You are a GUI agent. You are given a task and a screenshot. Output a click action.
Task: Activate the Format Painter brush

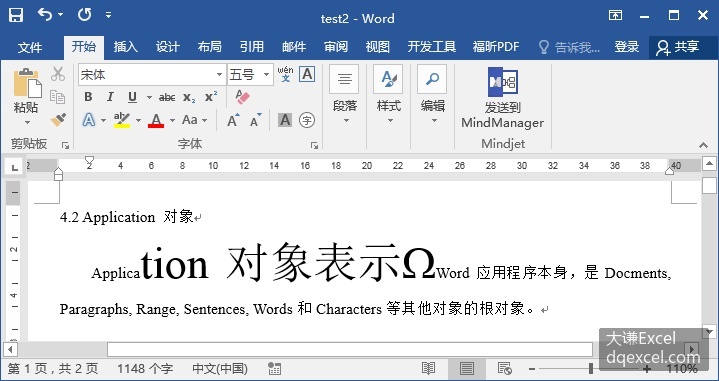point(58,120)
